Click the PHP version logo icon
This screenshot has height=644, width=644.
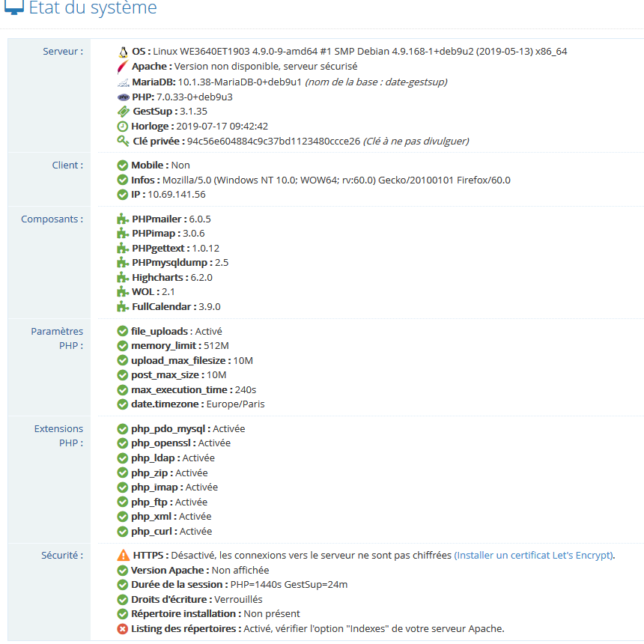(x=123, y=97)
